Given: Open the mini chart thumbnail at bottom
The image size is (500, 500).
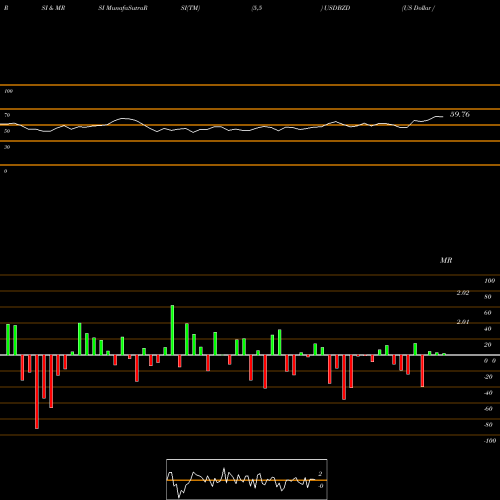Looking at the screenshot, I should 247,479.
